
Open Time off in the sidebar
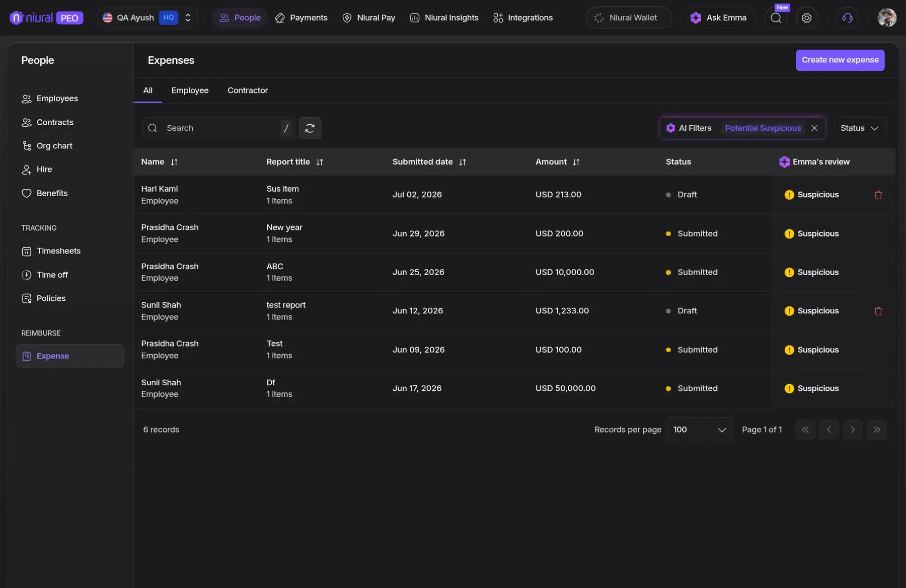point(45,275)
